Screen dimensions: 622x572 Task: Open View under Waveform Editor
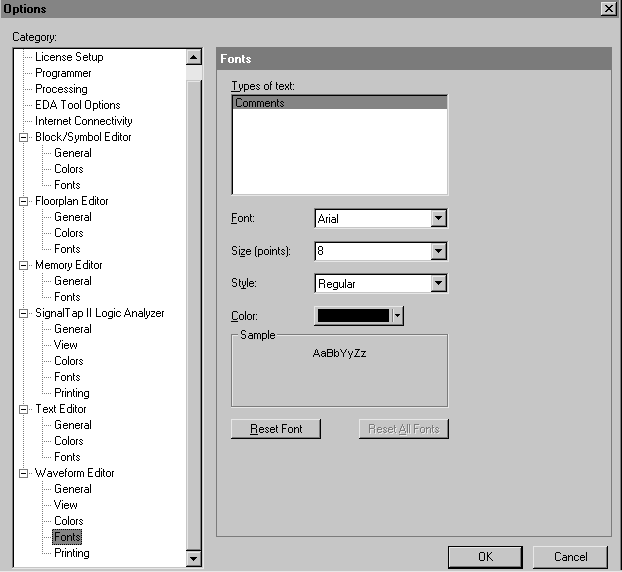[65, 505]
